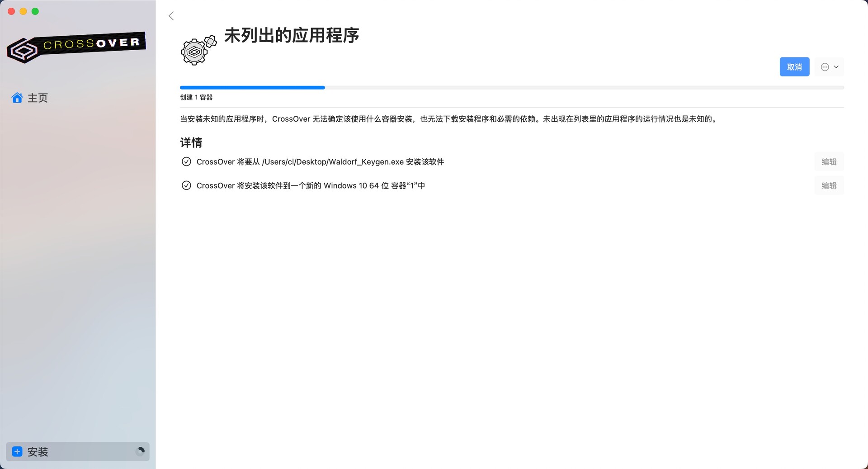Click the checkmark icon for installer source row
The height and width of the screenshot is (469, 868).
pos(186,161)
